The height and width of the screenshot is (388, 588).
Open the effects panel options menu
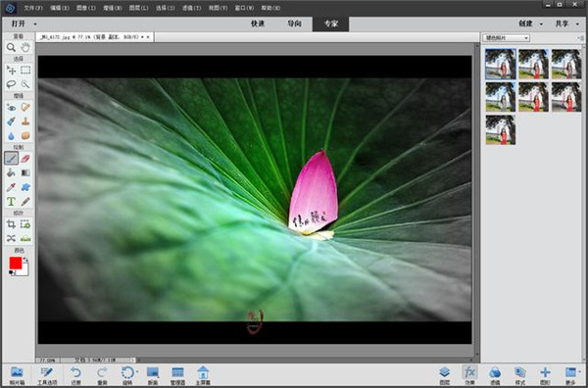(580, 38)
